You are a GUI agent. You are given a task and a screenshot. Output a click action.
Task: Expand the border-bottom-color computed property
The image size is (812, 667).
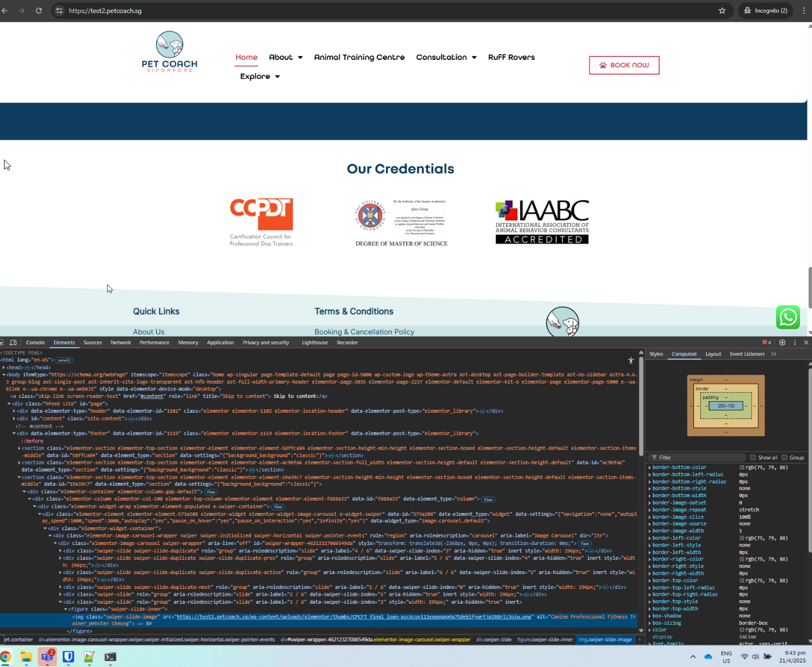coord(649,467)
